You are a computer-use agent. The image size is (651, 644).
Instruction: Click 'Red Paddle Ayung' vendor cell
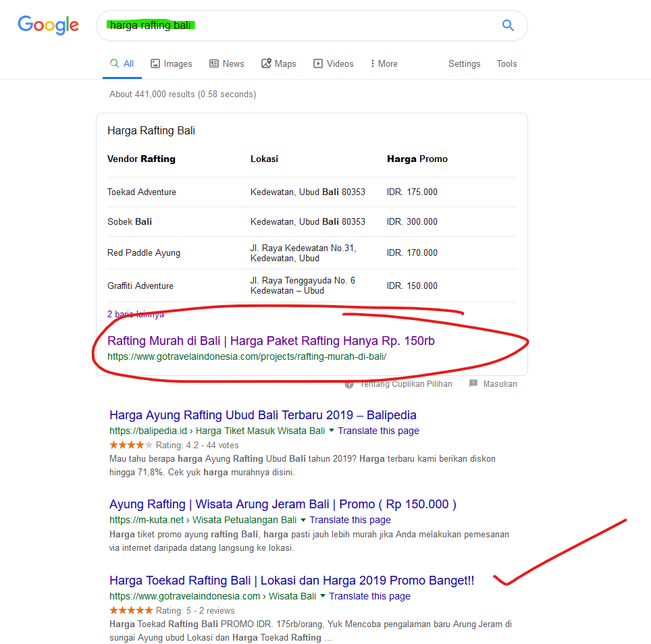[144, 252]
